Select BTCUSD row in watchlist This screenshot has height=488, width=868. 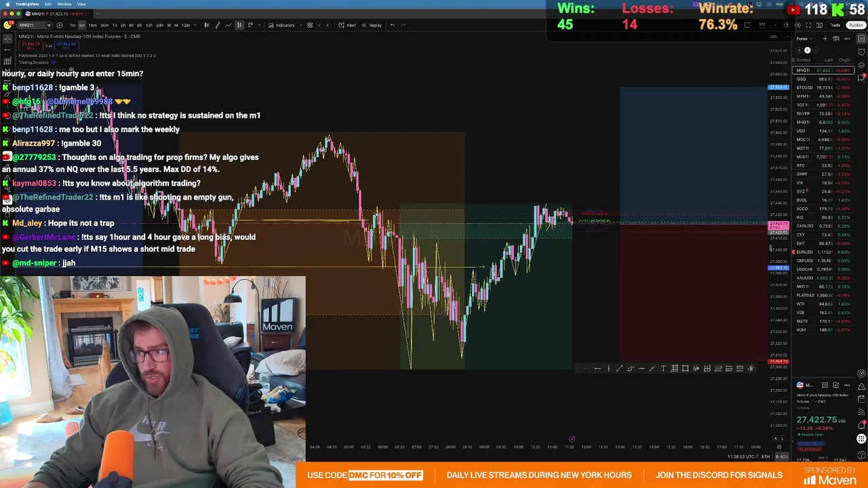click(x=823, y=87)
